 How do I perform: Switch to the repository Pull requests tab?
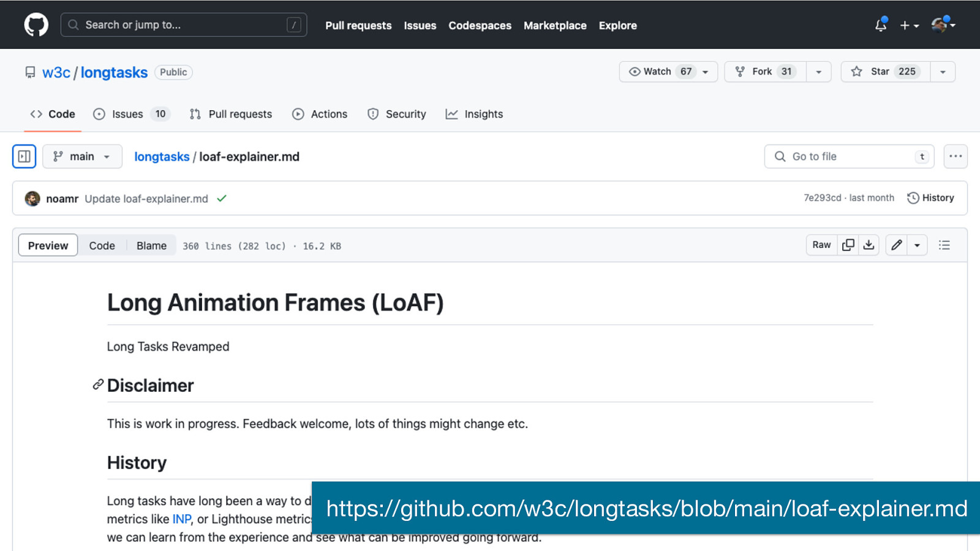click(231, 114)
